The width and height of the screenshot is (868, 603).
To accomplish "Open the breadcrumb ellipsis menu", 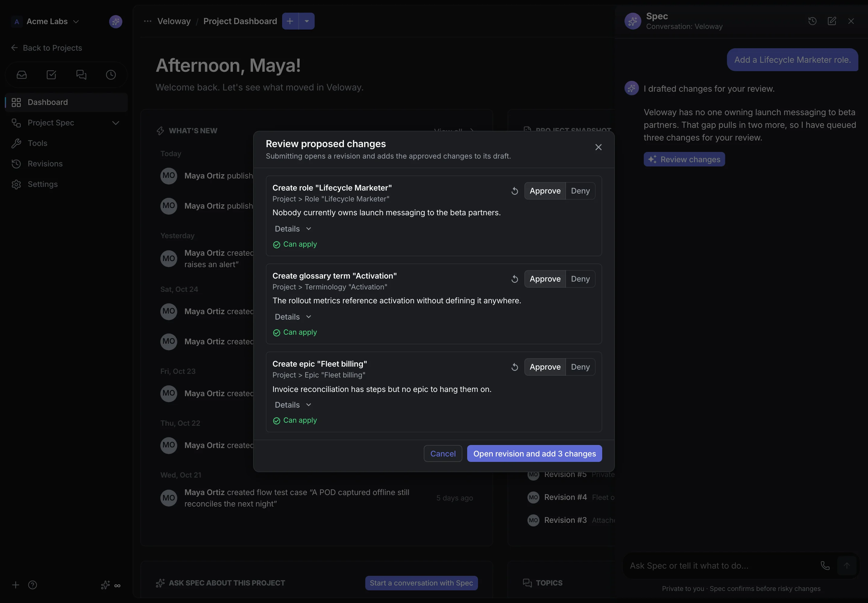I will tap(148, 21).
